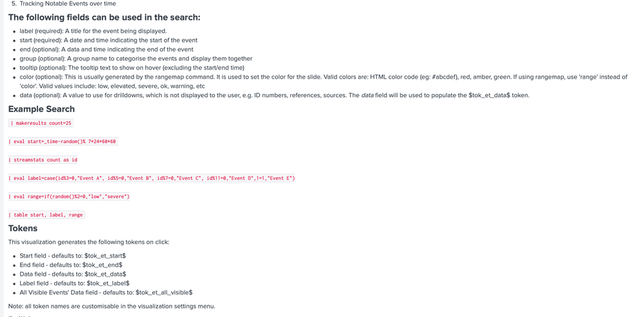This screenshot has height=317, width=644.
Task: Click the note about customisable token names
Action: (x=112, y=306)
